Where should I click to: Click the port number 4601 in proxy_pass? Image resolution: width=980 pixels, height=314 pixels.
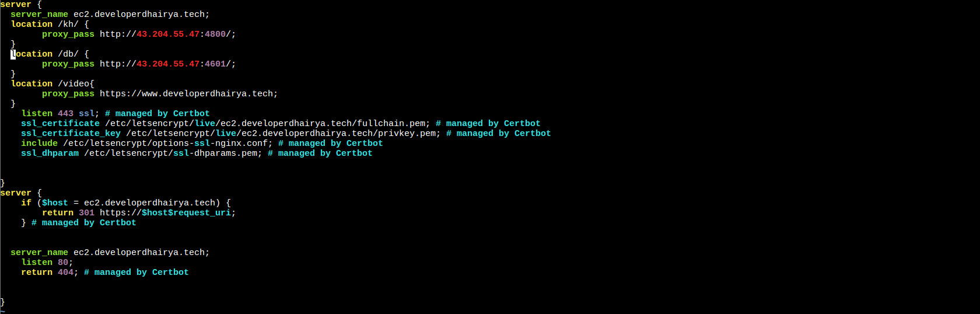[215, 64]
